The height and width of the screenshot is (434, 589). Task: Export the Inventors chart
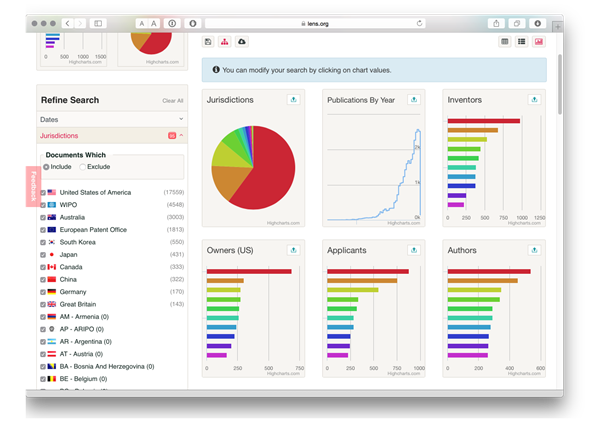(x=534, y=100)
